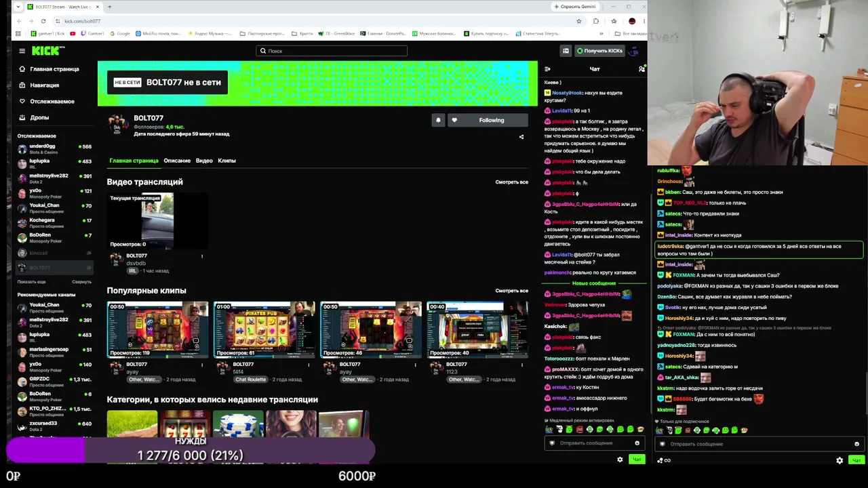This screenshot has height=488, width=868.
Task: Open the Kick hamburger menu
Action: pos(22,51)
